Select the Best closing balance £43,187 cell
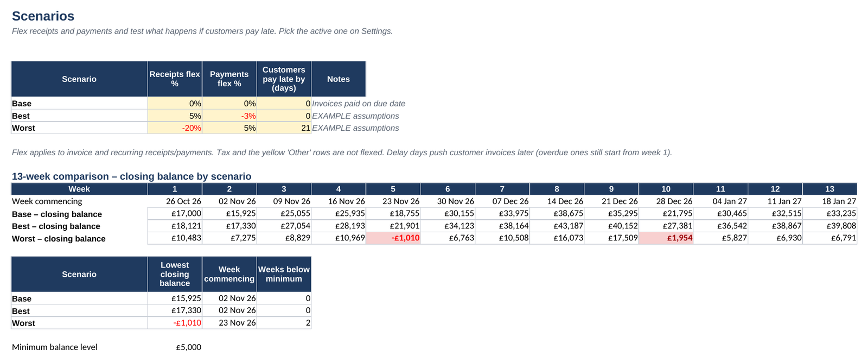868x362 pixels. pyautogui.click(x=557, y=226)
